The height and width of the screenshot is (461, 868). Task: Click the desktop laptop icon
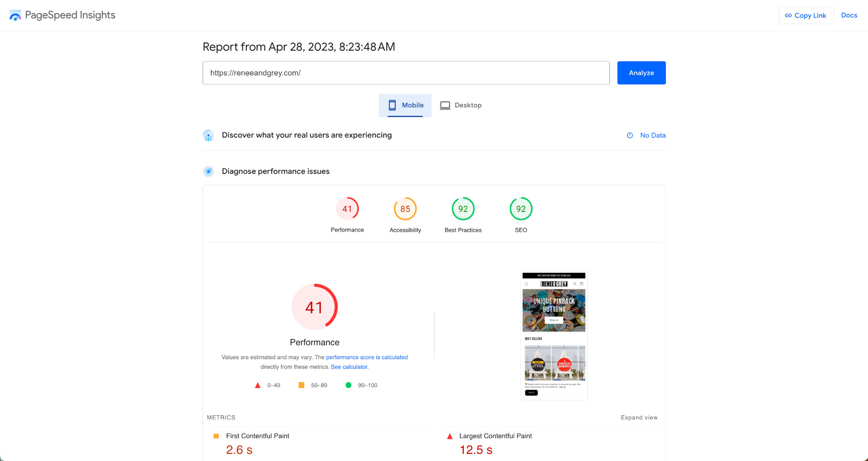pos(445,105)
